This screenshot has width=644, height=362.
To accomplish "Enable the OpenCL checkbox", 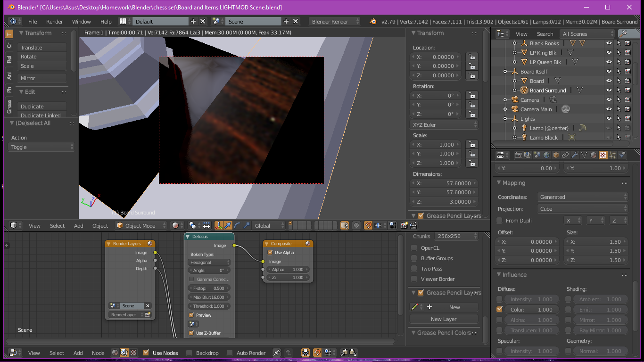I will click(x=414, y=248).
